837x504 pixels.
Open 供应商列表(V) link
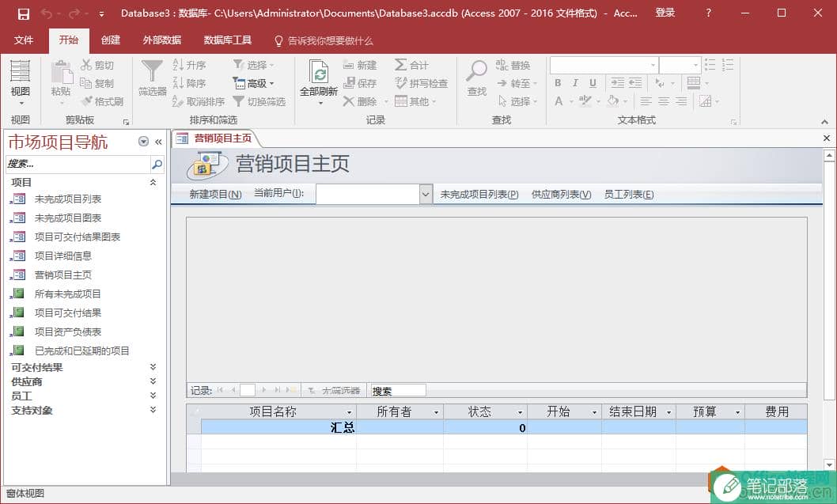pyautogui.click(x=561, y=195)
